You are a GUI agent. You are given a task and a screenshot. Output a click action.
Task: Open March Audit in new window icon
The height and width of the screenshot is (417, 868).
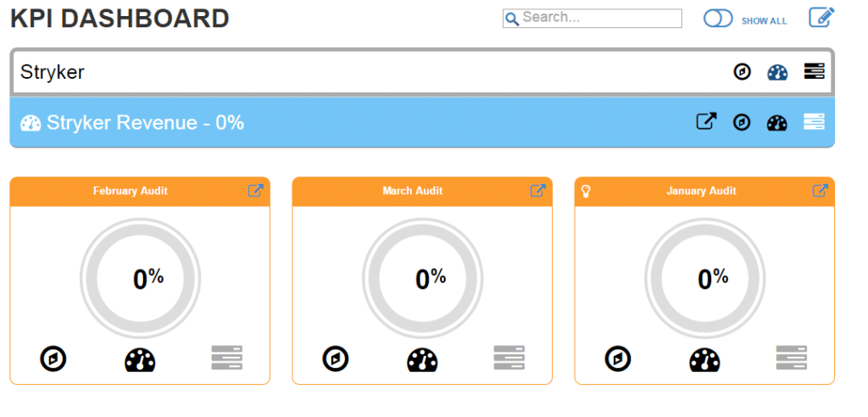(537, 191)
